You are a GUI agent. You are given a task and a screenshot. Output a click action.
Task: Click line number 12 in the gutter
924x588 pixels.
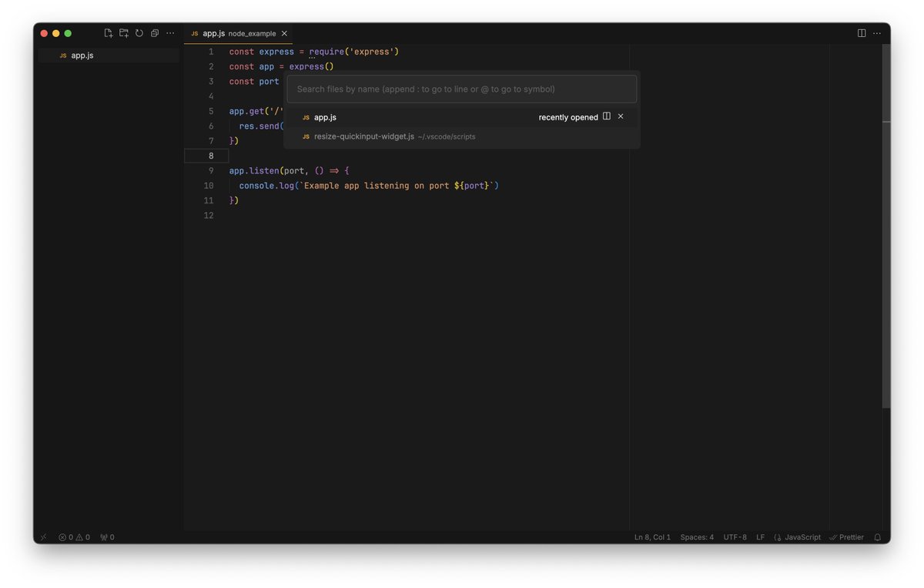(209, 215)
